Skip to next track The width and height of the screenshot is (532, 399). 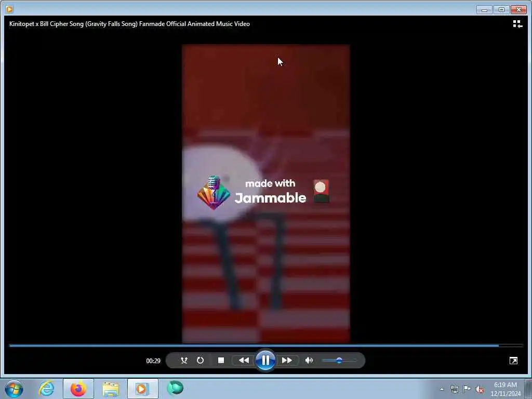click(x=287, y=361)
